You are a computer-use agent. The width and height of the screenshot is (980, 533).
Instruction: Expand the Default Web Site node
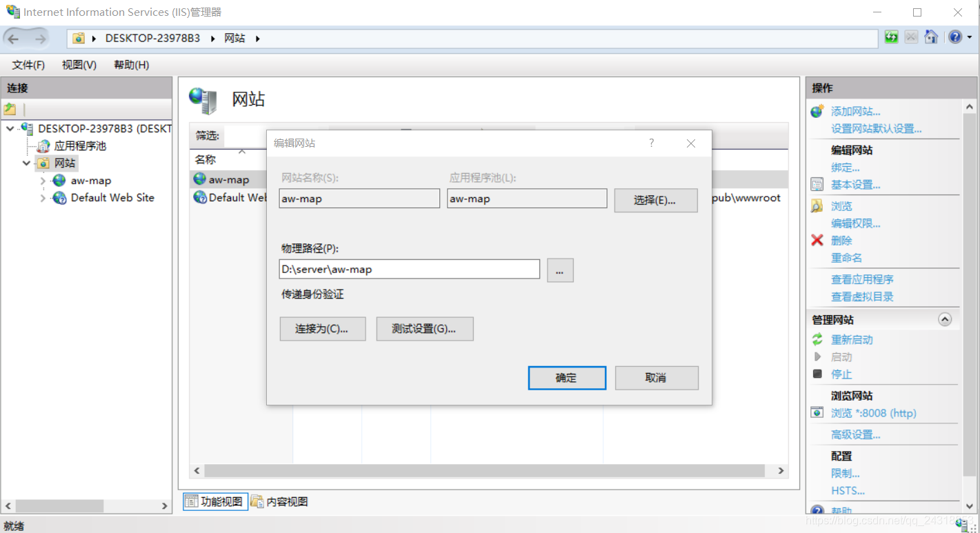[43, 198]
